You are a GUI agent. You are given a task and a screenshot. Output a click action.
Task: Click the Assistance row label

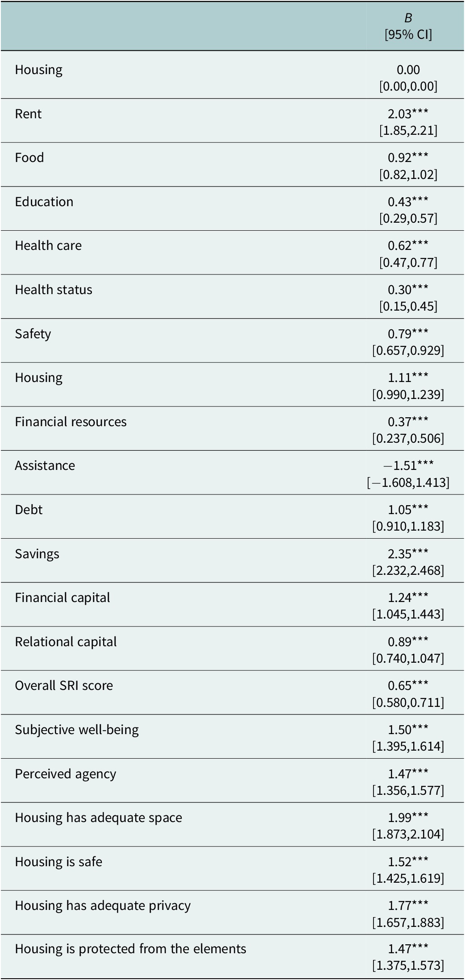tap(45, 465)
